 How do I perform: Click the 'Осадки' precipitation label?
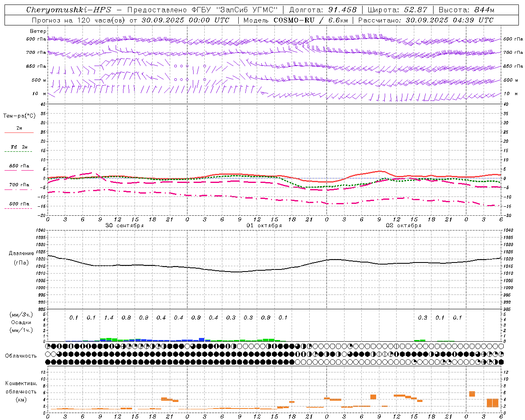(x=21, y=322)
